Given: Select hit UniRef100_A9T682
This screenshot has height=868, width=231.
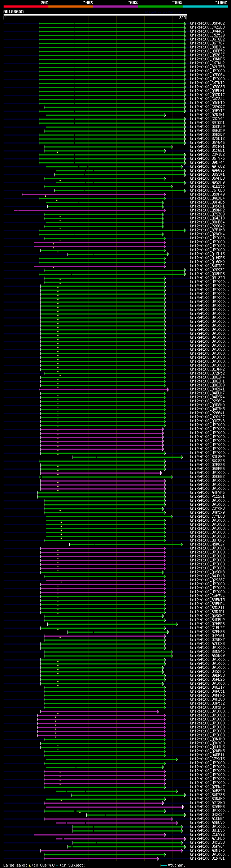Looking at the screenshot, I should pos(207,166).
